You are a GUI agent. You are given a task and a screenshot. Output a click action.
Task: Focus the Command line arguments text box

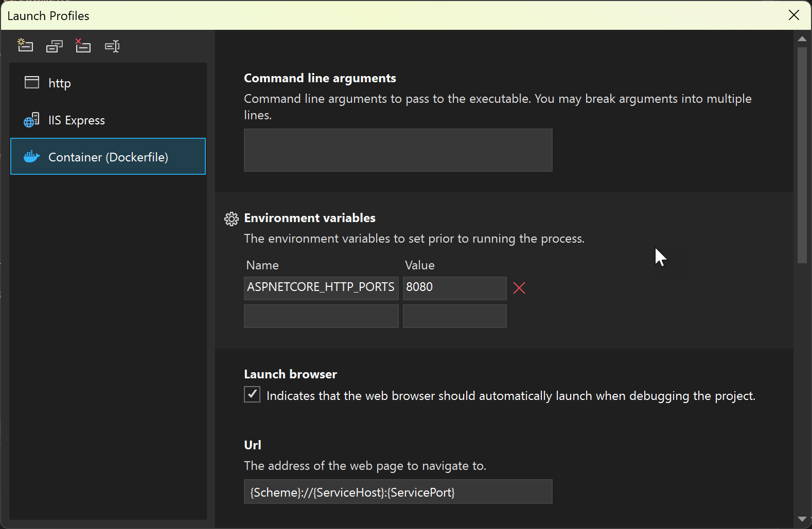(398, 150)
